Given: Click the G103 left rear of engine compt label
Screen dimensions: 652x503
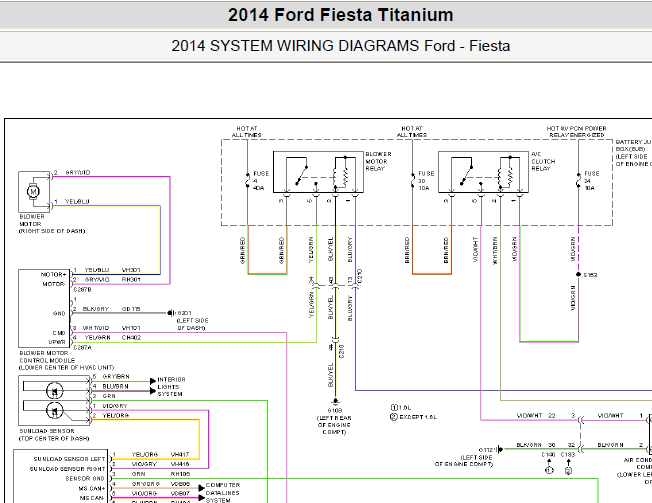Looking at the screenshot, I should 334,422.
